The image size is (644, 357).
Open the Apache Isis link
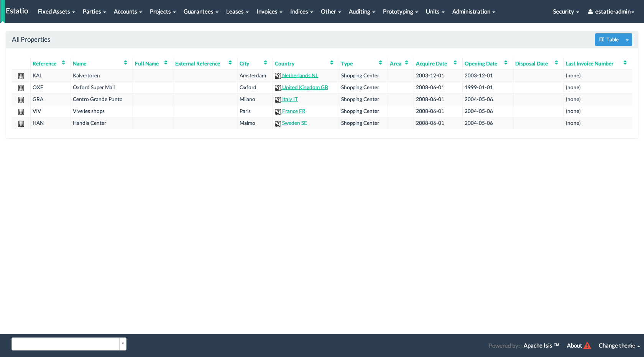(541, 346)
